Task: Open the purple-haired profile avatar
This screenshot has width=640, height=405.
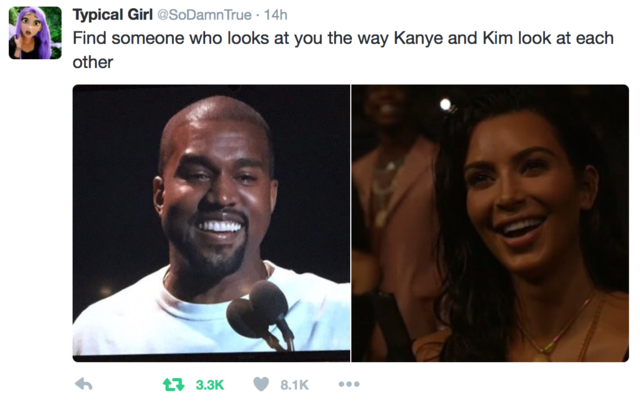Action: (x=35, y=33)
